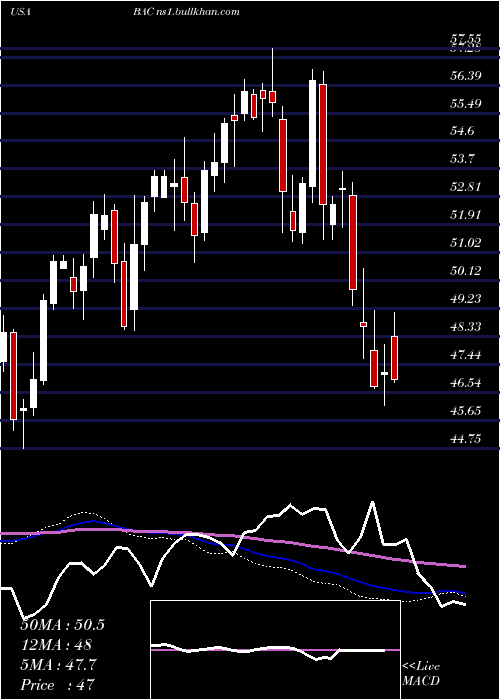Viewport: 500px width, 700px height.
Task: Click the 44.75 price axis label
Action: [466, 439]
